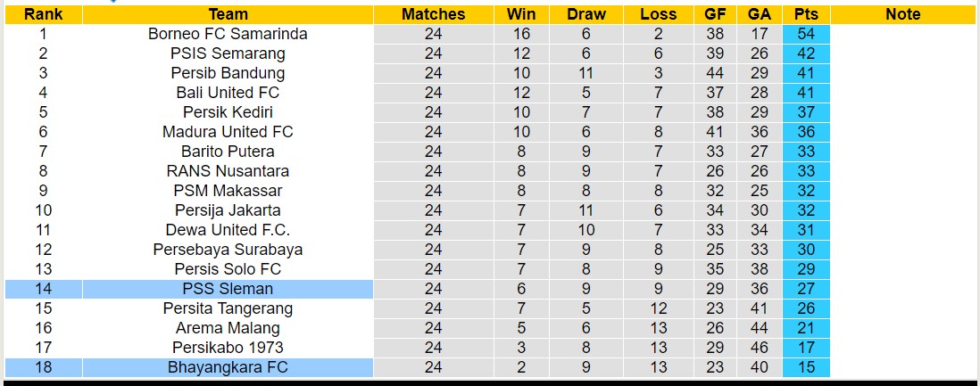980x386 pixels.
Task: Click the highlighted Bhayangkara FC team name
Action: click(x=228, y=367)
